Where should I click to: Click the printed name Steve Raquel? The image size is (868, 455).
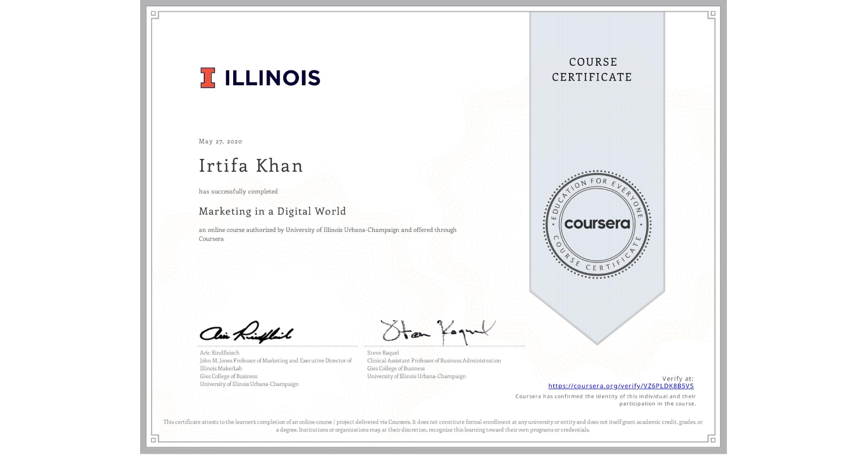(x=383, y=353)
